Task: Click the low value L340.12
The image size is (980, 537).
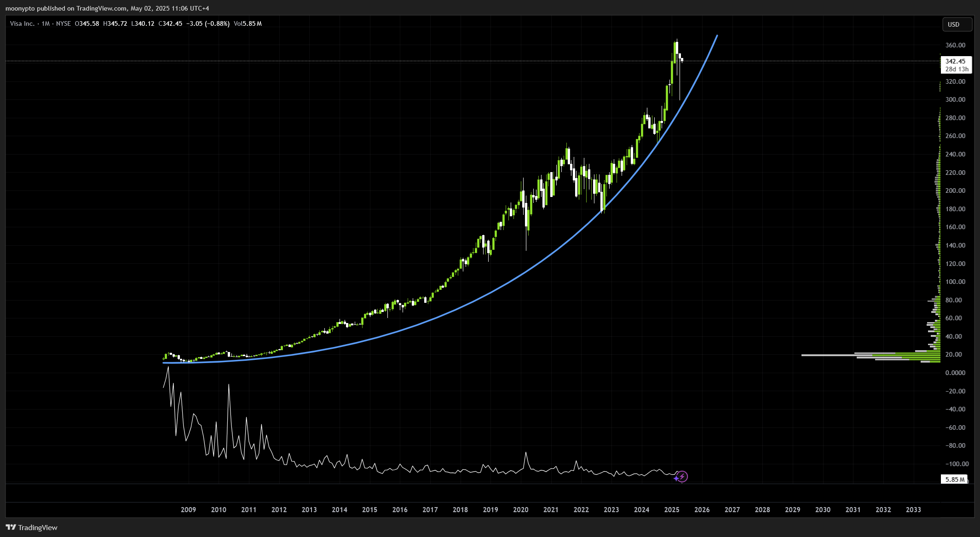Action: [143, 23]
